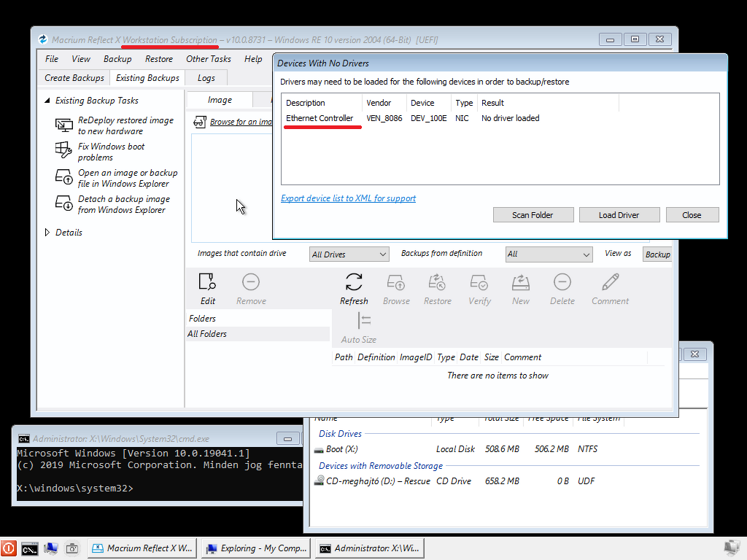Click Export device list to XML link
The height and width of the screenshot is (560, 747).
(348, 198)
